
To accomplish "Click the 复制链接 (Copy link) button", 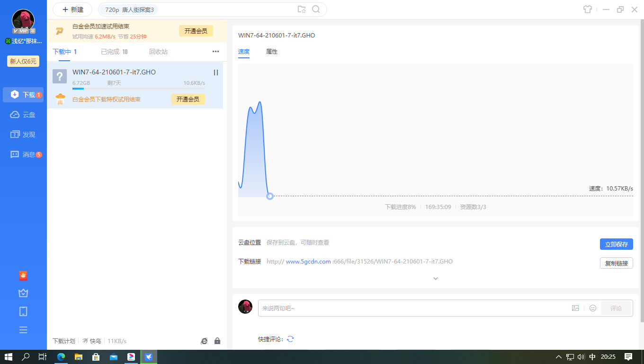I will tap(616, 263).
